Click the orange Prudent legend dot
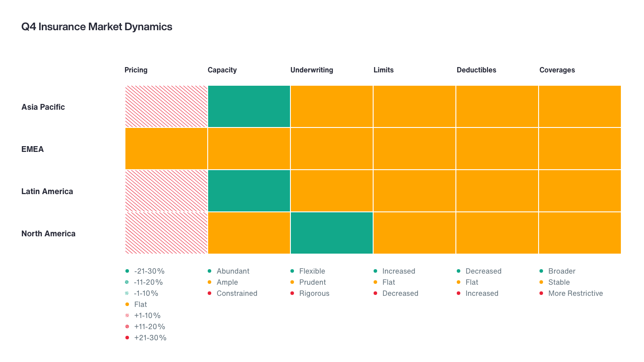This screenshot has height=362, width=644. [292, 282]
